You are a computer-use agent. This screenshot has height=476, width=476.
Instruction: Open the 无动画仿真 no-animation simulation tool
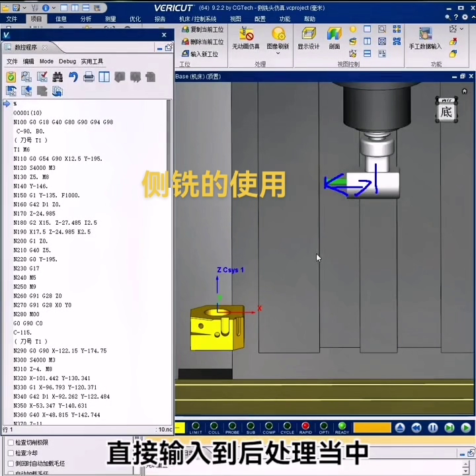[245, 38]
